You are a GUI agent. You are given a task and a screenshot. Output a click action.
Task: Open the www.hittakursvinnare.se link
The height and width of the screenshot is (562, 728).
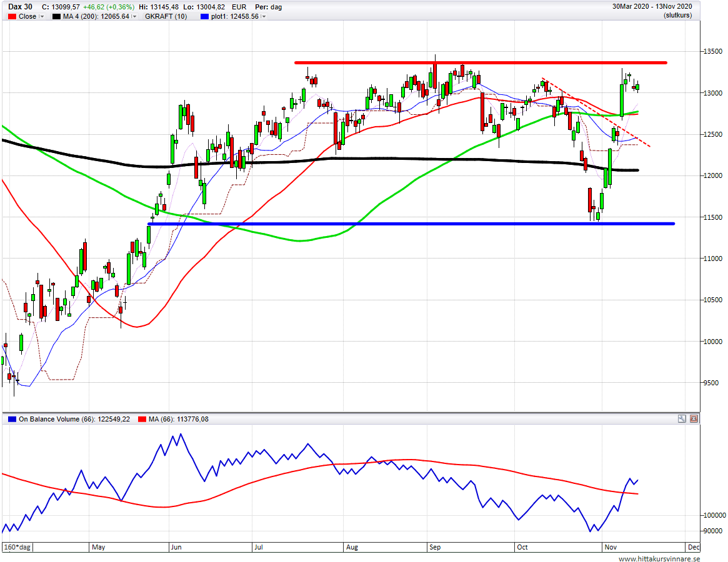(659, 559)
